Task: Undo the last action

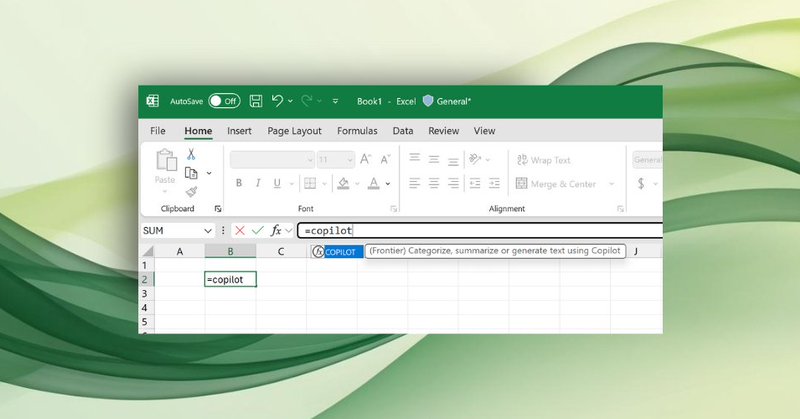Action: pyautogui.click(x=277, y=101)
